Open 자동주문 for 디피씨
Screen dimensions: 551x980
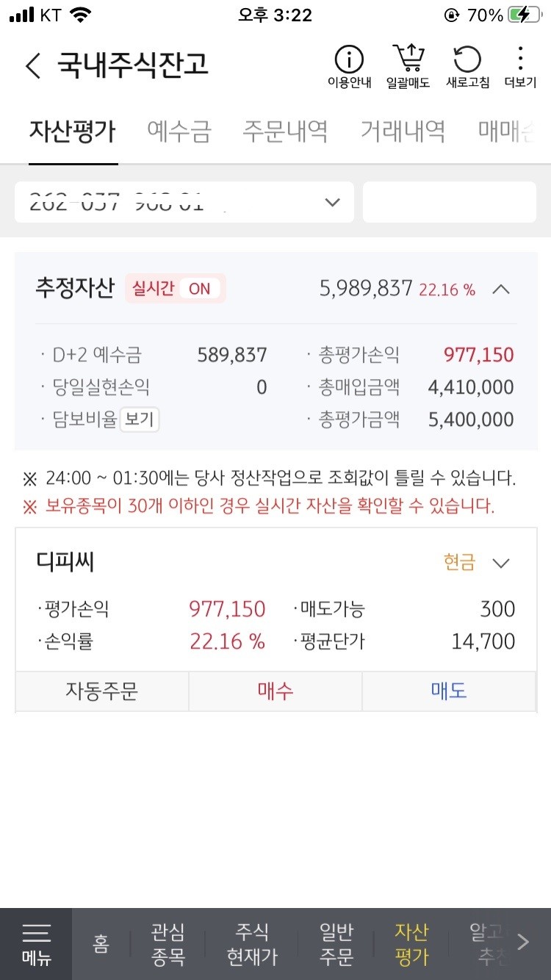[102, 691]
